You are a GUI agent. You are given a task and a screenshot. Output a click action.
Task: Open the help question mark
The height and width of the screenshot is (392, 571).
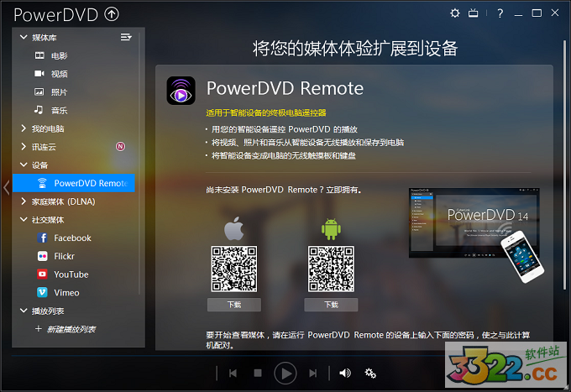click(500, 13)
